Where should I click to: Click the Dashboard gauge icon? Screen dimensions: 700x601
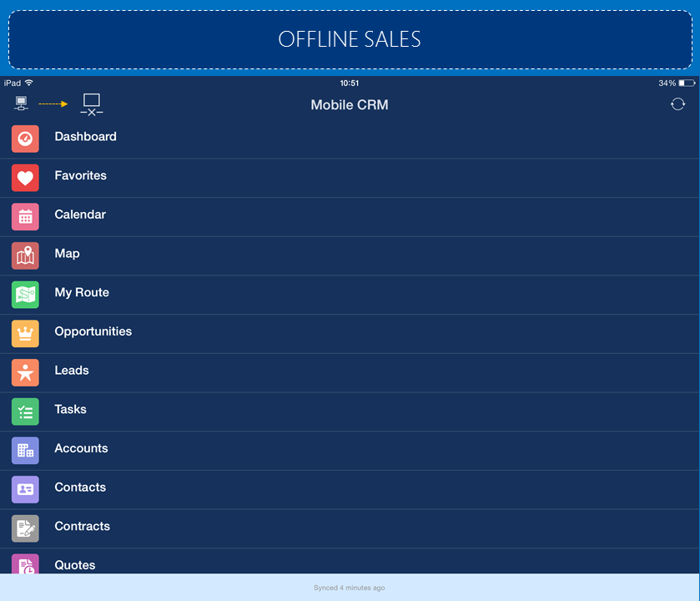click(25, 139)
